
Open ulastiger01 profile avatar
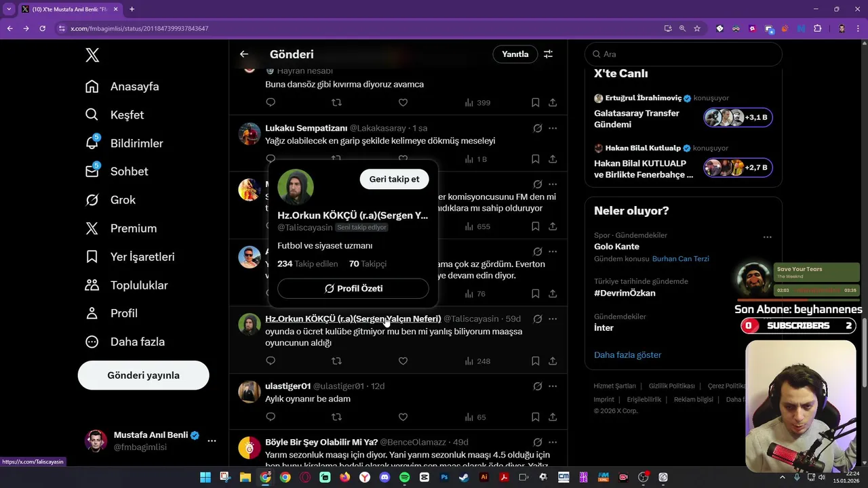point(250,392)
